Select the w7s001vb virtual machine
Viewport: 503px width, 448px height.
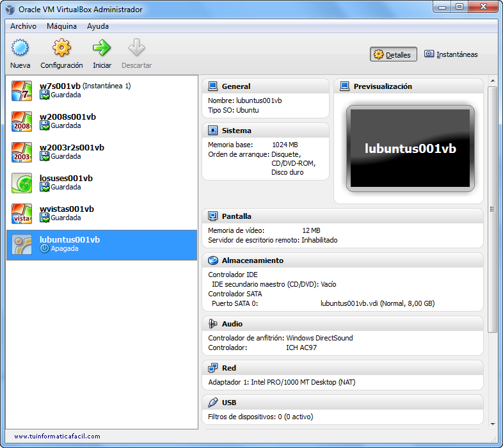(x=102, y=91)
